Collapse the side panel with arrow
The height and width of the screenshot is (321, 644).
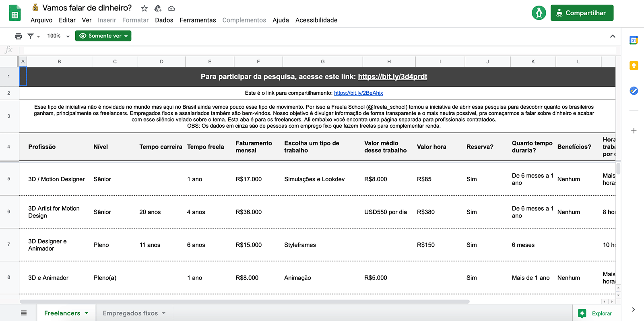(x=633, y=309)
